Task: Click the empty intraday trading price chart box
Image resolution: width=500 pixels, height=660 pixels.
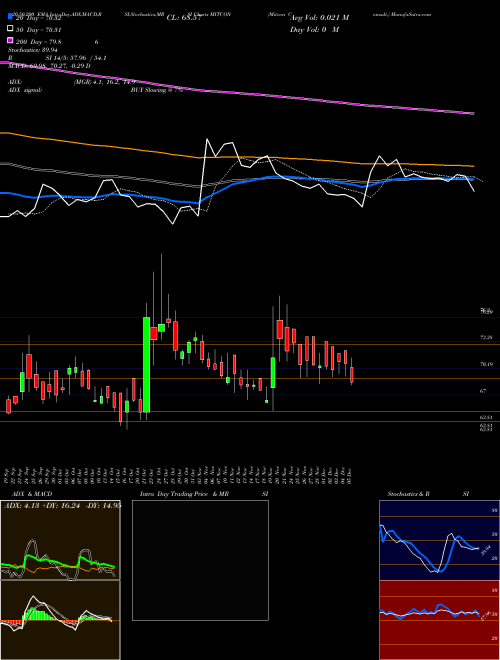Action: point(200,560)
